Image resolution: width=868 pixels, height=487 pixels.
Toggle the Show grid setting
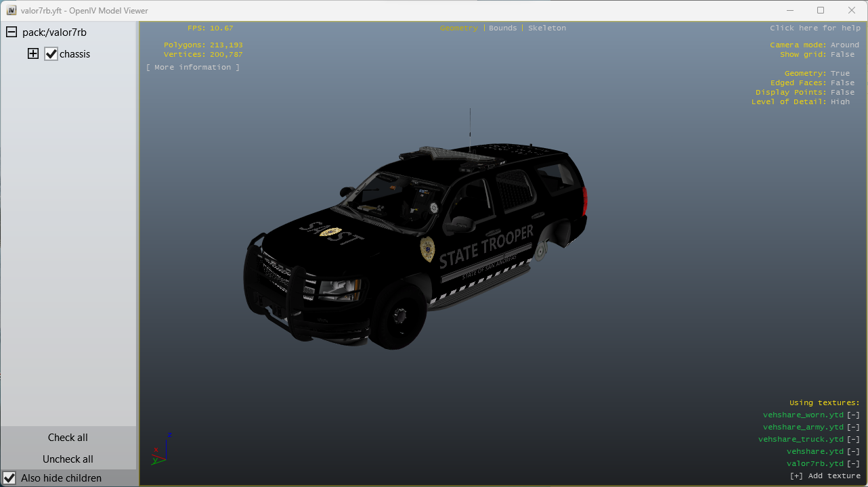click(x=842, y=55)
